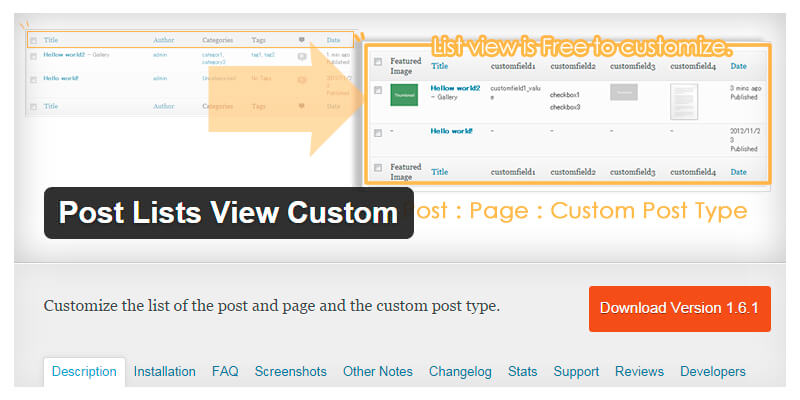Click the Date link in the customized list footer
Image resolution: width=800 pixels, height=400 pixels.
coord(738,172)
